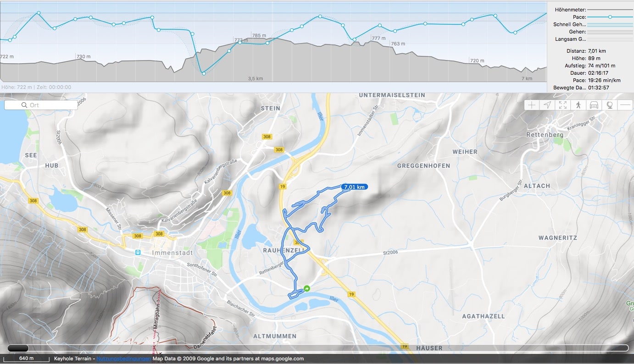Screen dimensions: 634x364
Task: Click the route 19 shield near the interchange
Action: [x=283, y=186]
